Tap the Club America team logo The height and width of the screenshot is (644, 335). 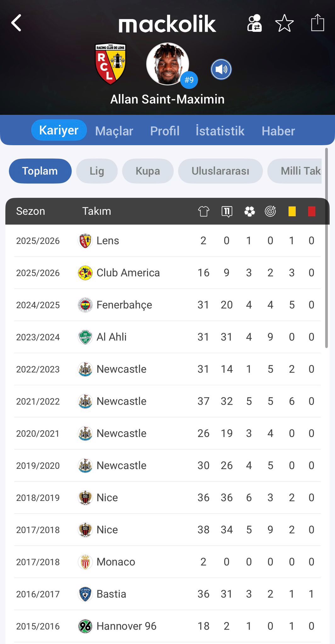[85, 273]
